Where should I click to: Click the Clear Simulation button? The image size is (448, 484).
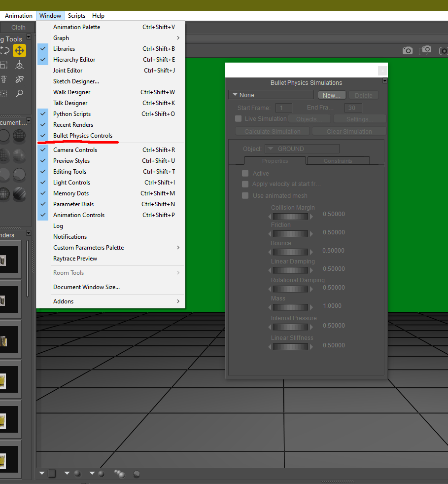pos(349,132)
